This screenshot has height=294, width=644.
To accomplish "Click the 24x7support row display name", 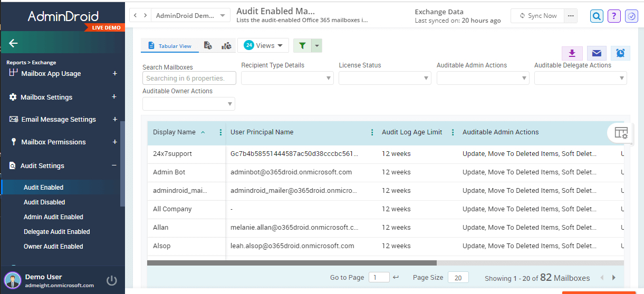I will [172, 154].
